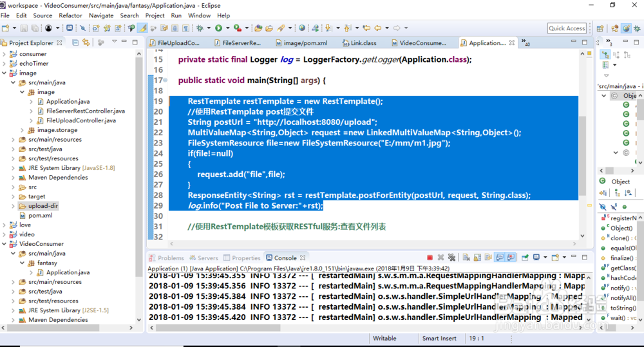Switch to Debug perspective icon

tap(637, 28)
